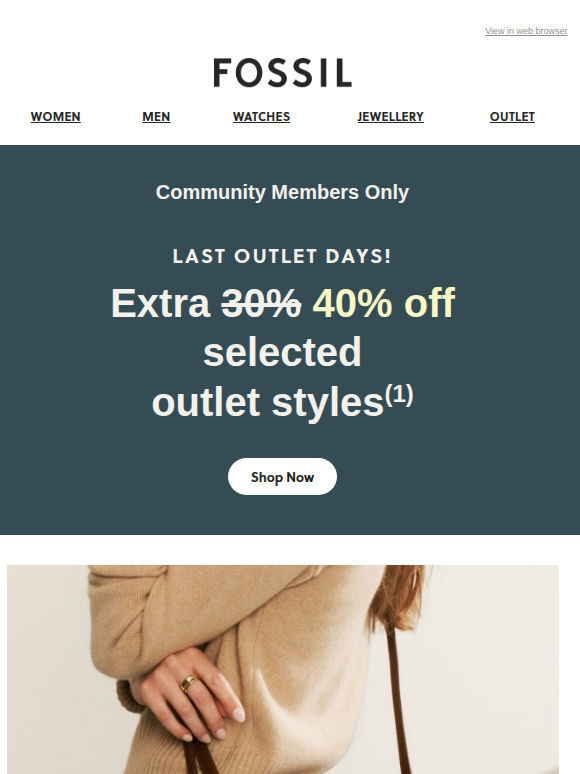
Task: Open the superscript (1) footnote marker
Action: (399, 395)
